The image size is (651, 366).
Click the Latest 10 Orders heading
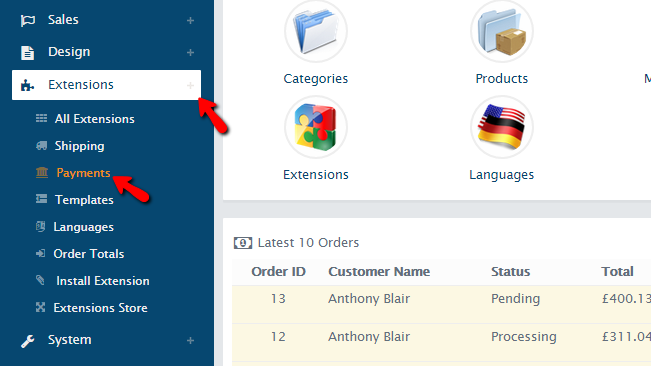tap(308, 243)
